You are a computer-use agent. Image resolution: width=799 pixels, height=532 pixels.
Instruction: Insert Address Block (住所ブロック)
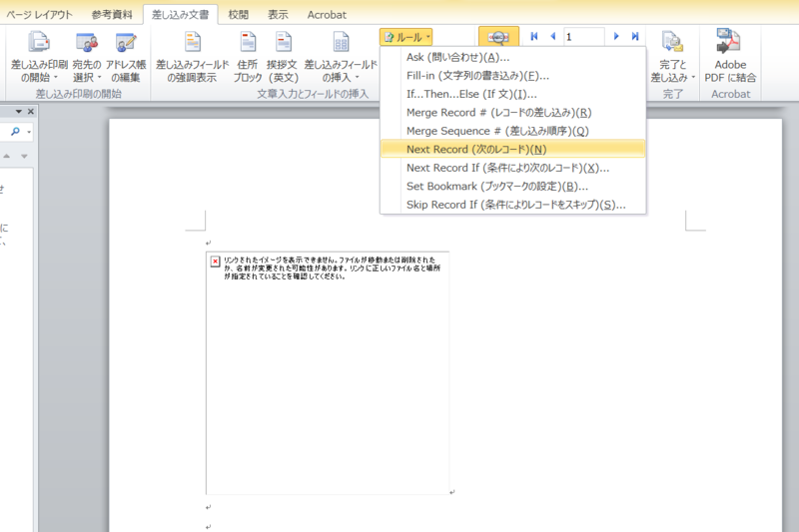[248, 56]
